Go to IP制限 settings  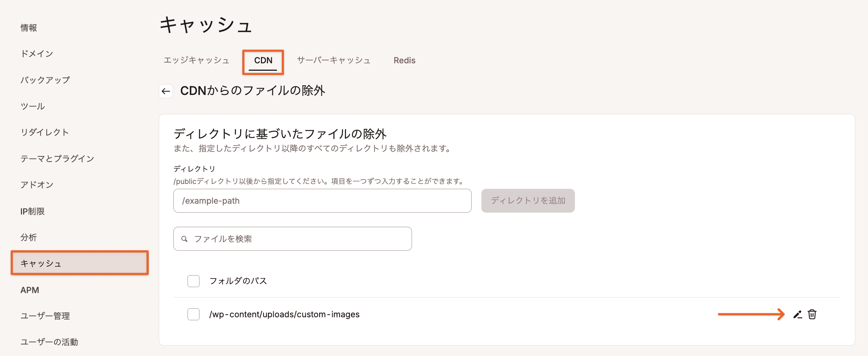point(33,211)
